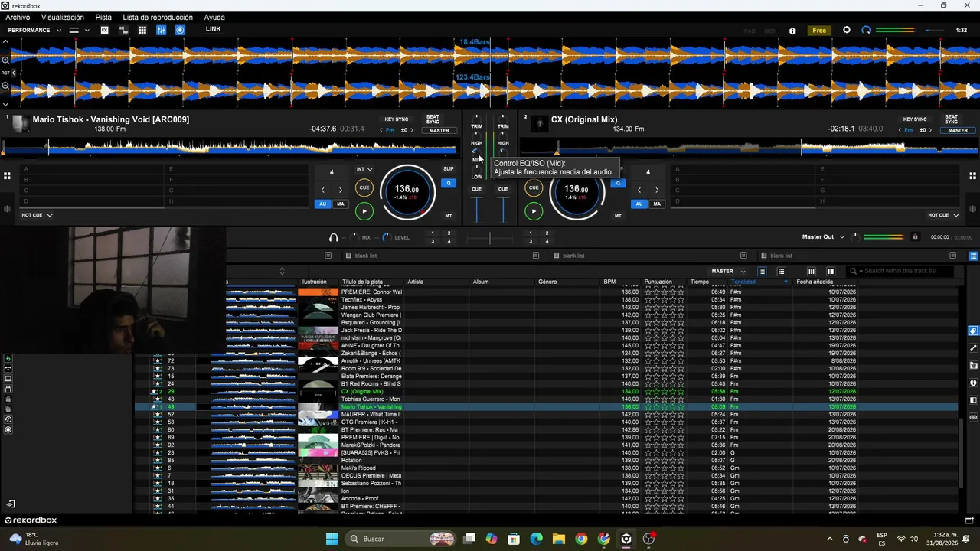Toggle the deck 1 pad grid view icon

(7, 176)
